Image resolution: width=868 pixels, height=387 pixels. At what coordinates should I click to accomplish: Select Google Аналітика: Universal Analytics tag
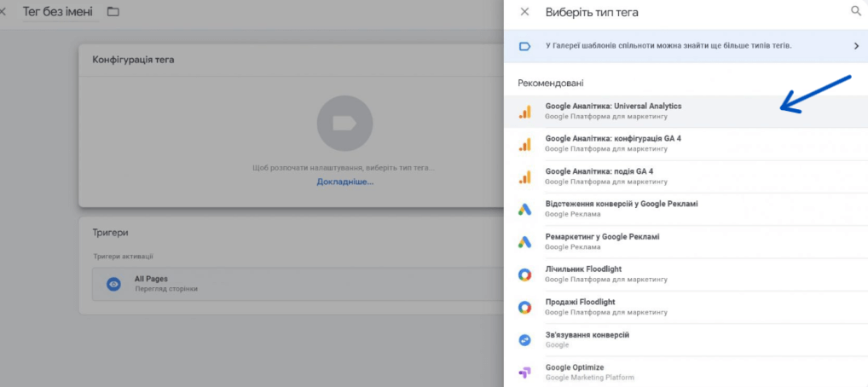[x=686, y=112]
